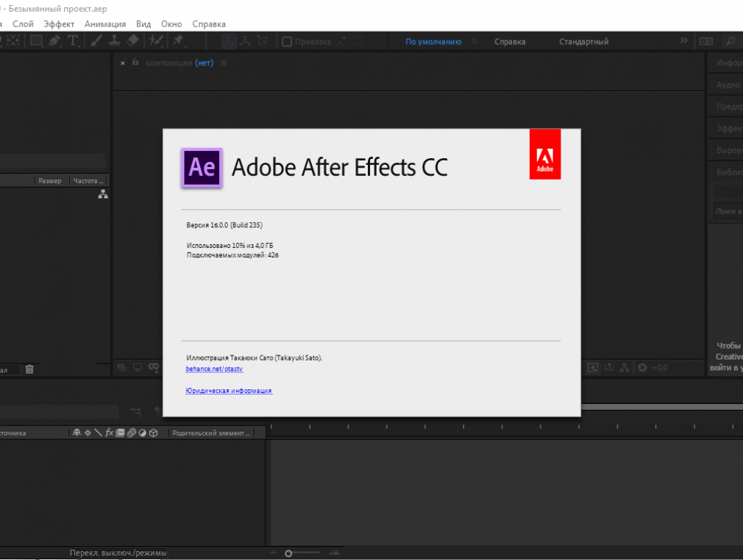Click the 3D glasses mask visibility icon
Image resolution: width=743 pixels, height=560 pixels.
coord(154,367)
